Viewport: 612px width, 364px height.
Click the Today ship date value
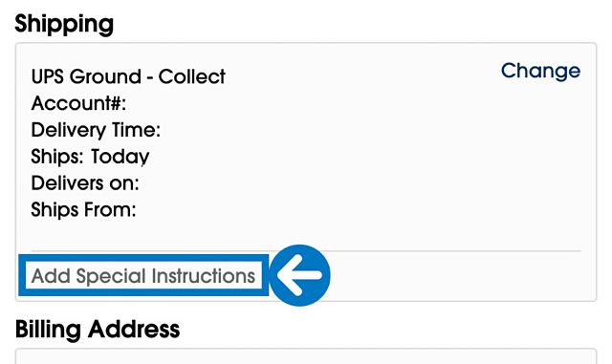pyautogui.click(x=120, y=157)
